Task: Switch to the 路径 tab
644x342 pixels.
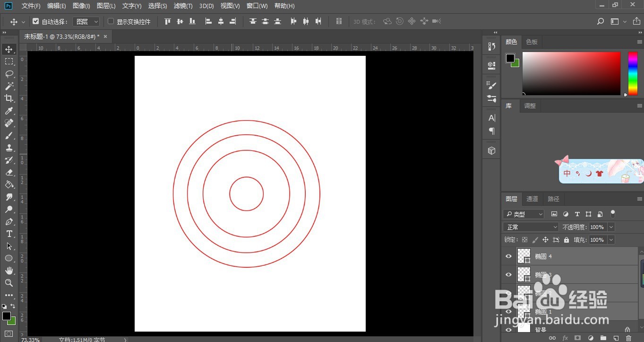Action: pos(553,199)
